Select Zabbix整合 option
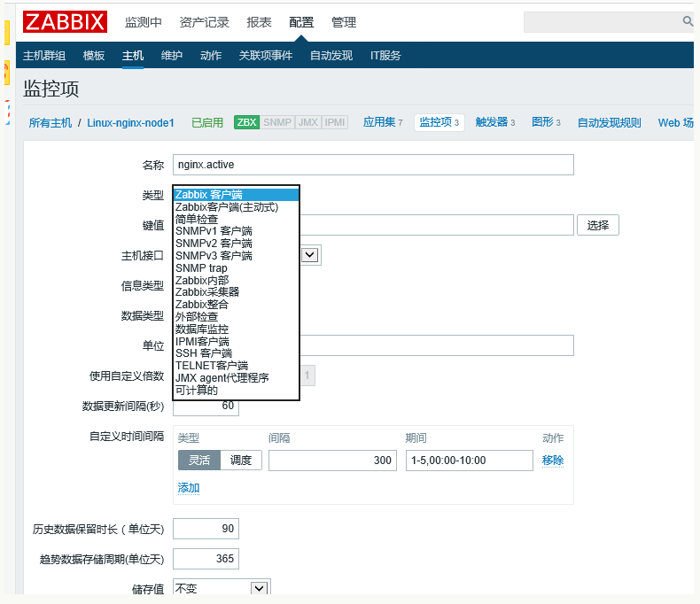This screenshot has width=700, height=604. (x=236, y=305)
